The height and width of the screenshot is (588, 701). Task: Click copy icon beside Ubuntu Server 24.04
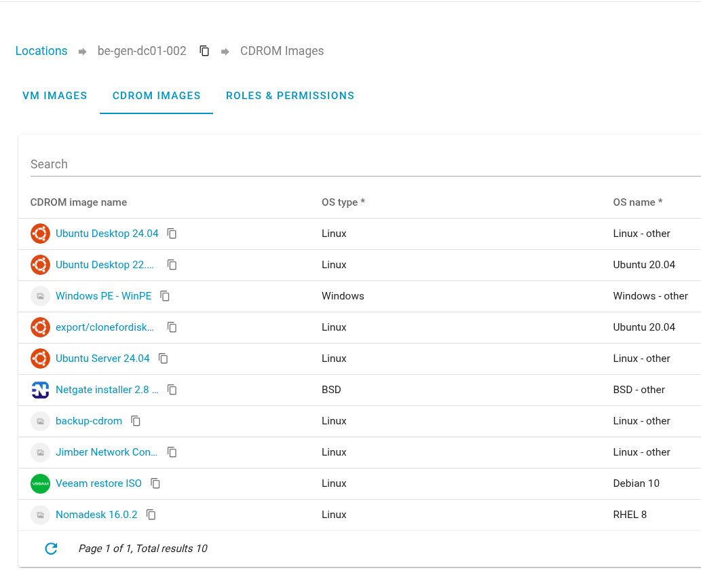click(164, 359)
